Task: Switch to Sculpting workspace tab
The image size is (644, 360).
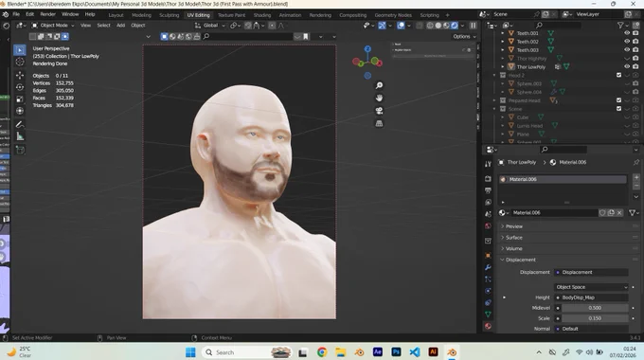Action: (169, 15)
